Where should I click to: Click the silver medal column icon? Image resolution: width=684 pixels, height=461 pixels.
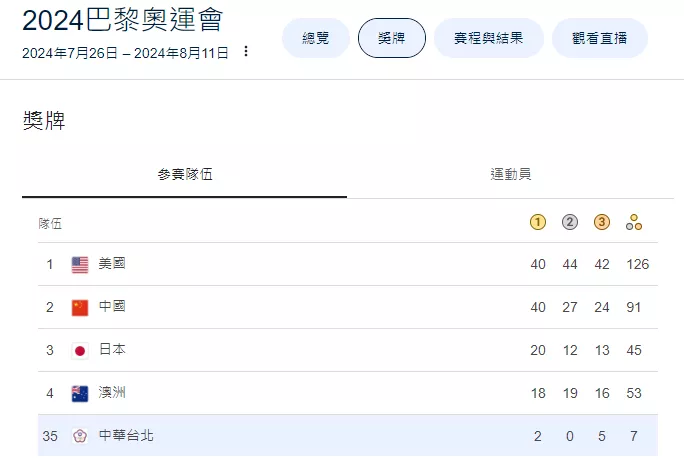pos(570,223)
